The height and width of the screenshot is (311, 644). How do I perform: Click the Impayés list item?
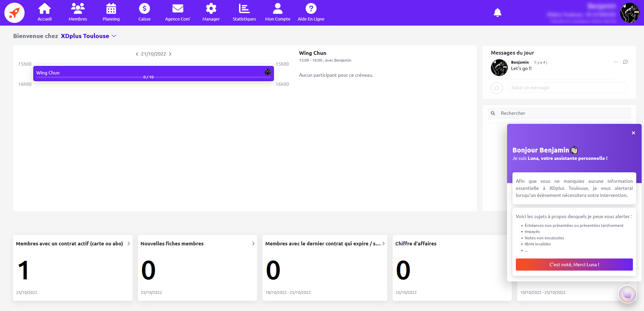point(532,232)
